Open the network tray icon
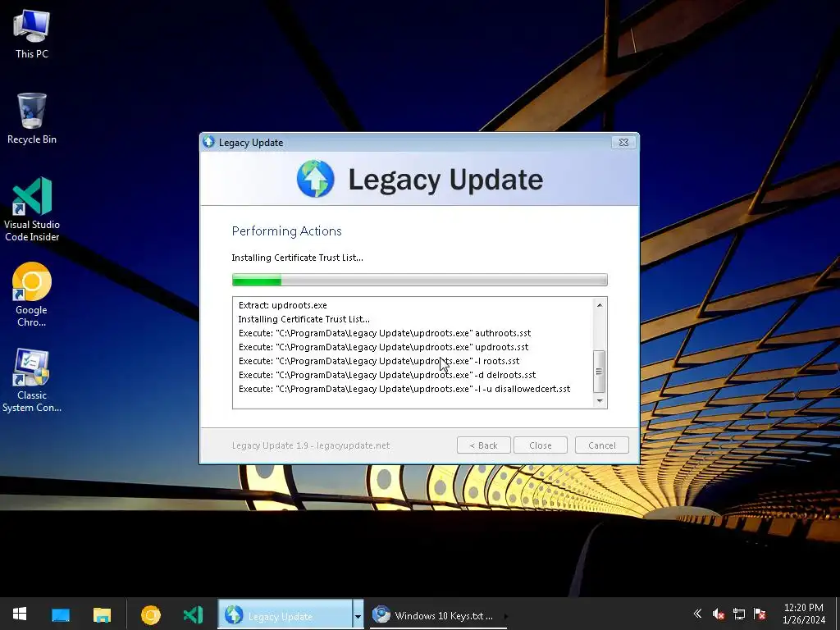Viewport: 840px width, 630px height. point(739,614)
